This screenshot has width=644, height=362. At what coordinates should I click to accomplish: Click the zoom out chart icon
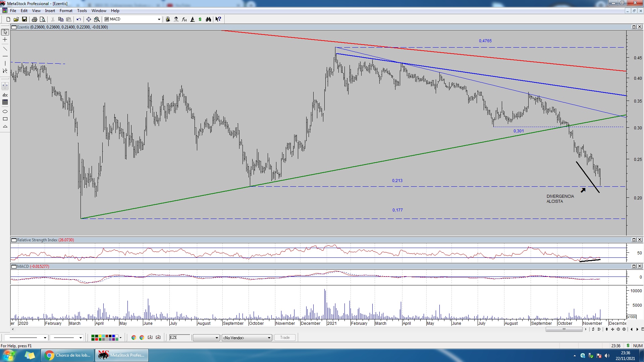pyautogui.click(x=618, y=329)
